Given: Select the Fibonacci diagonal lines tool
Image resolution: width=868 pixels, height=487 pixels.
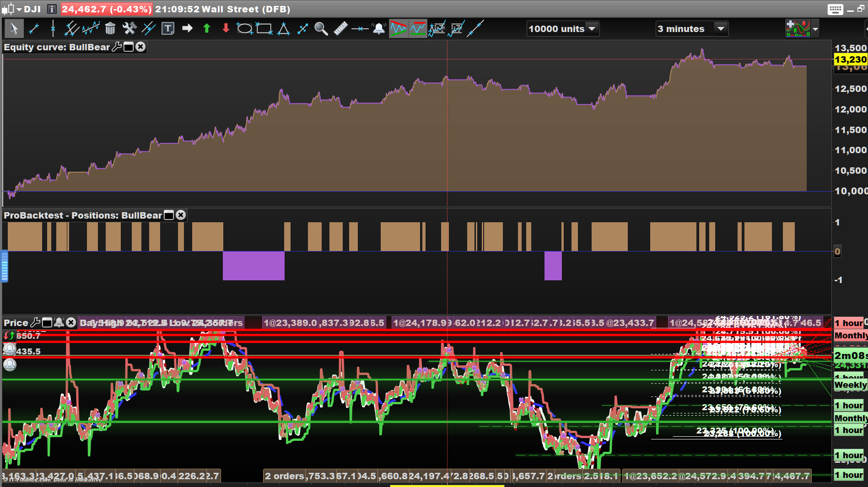Looking at the screenshot, I should coord(149,29).
